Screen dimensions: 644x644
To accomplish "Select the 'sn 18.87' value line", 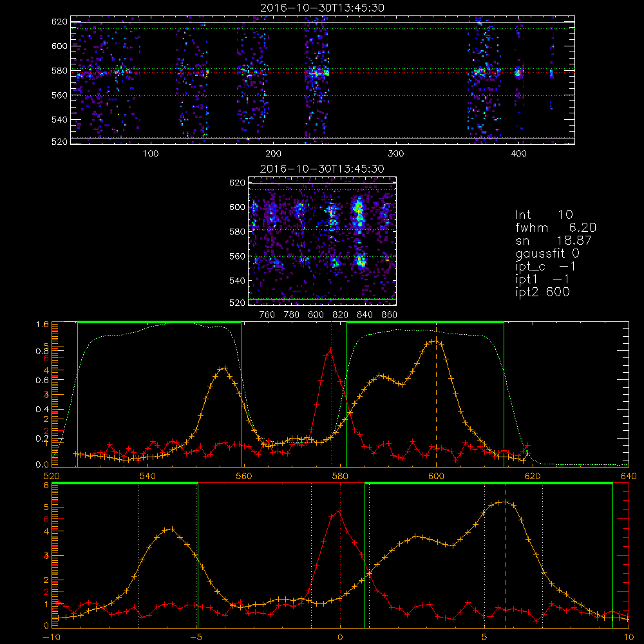I will tap(553, 241).
